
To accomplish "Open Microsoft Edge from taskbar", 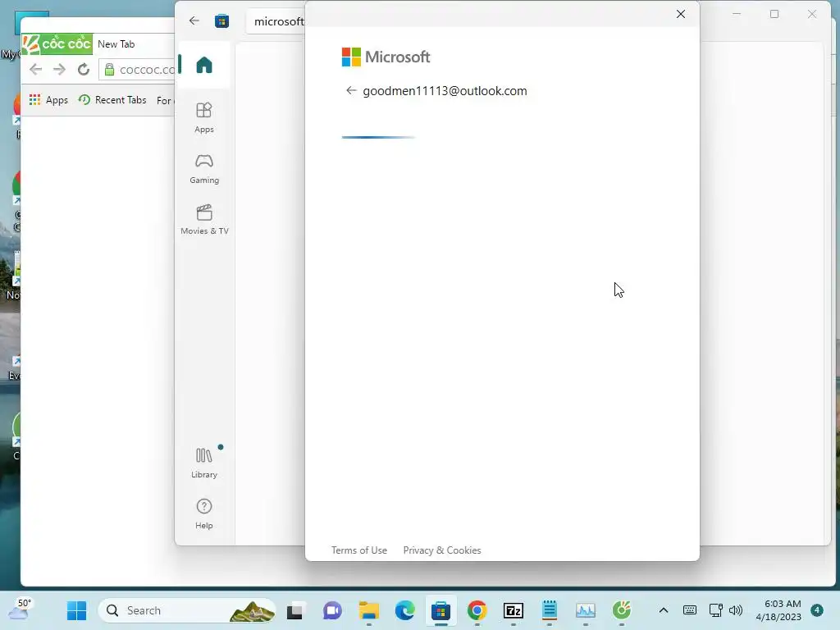I will click(x=405, y=610).
